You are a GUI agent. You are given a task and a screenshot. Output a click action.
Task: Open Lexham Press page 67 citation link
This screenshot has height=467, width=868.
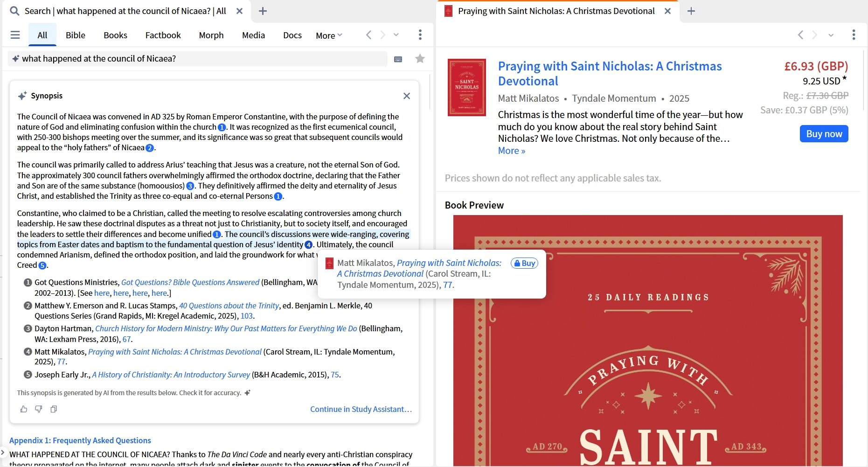126,339
